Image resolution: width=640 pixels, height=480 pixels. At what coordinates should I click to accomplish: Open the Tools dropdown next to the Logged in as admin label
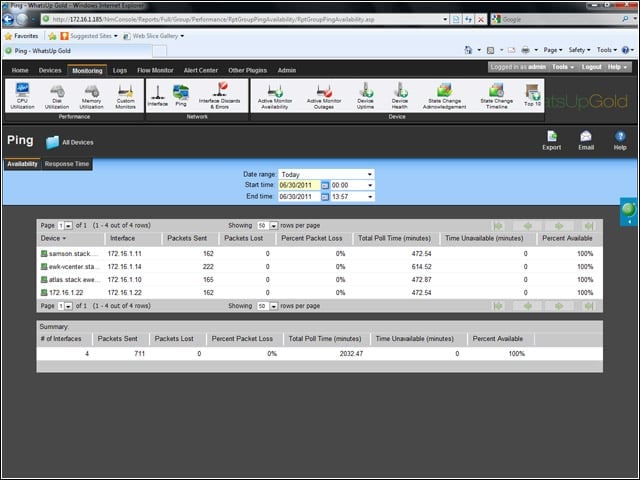563,67
